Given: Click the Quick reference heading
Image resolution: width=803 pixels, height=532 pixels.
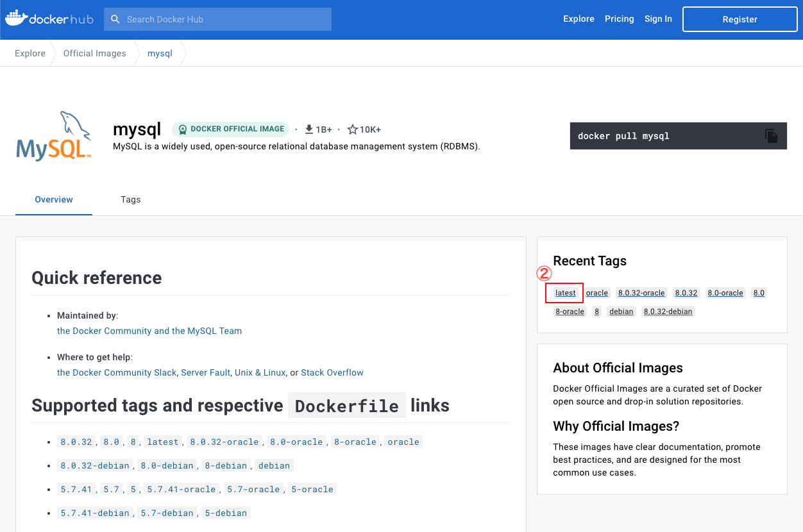Looking at the screenshot, I should pos(97,278).
